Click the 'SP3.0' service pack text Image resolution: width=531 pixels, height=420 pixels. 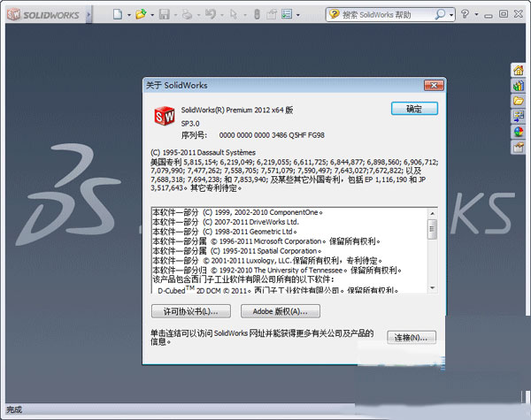pyautogui.click(x=190, y=124)
